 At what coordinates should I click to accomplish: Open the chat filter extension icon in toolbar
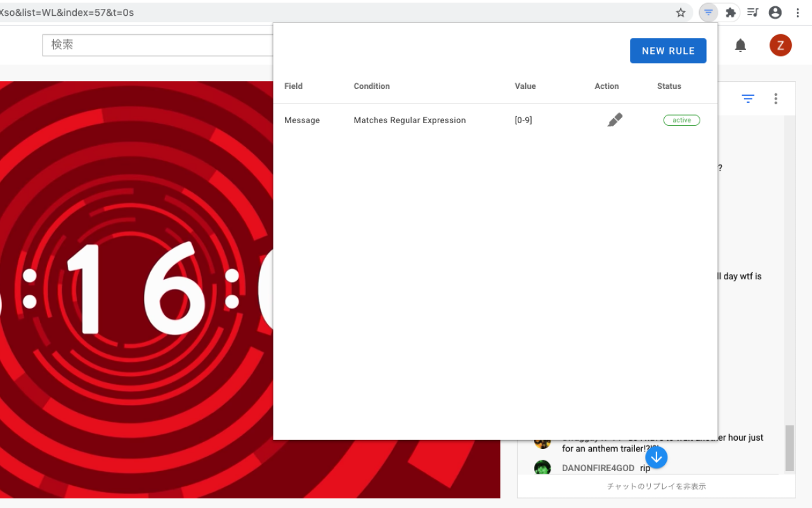pyautogui.click(x=709, y=13)
